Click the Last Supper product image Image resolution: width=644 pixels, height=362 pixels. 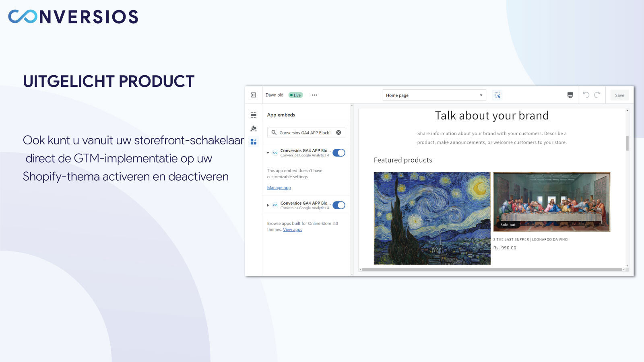552,202
